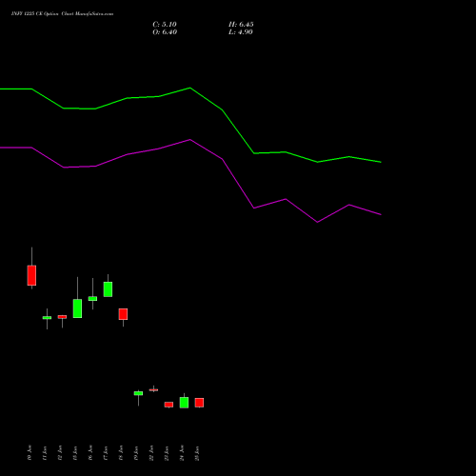Click the purple lower indicator line

click(x=190, y=140)
